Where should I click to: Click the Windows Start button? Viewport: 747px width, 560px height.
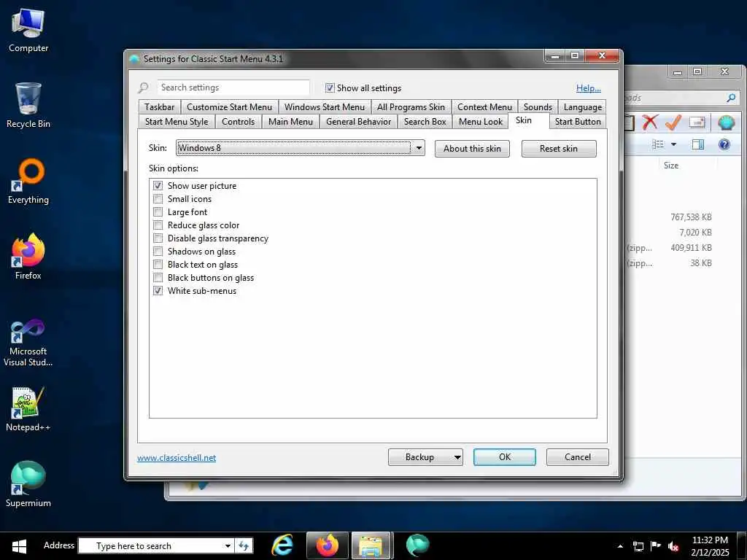[18, 545]
